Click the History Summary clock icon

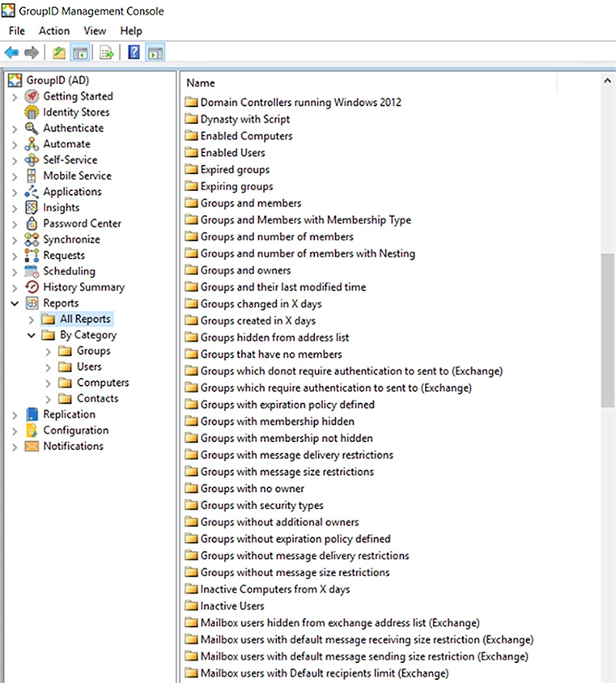coord(32,287)
